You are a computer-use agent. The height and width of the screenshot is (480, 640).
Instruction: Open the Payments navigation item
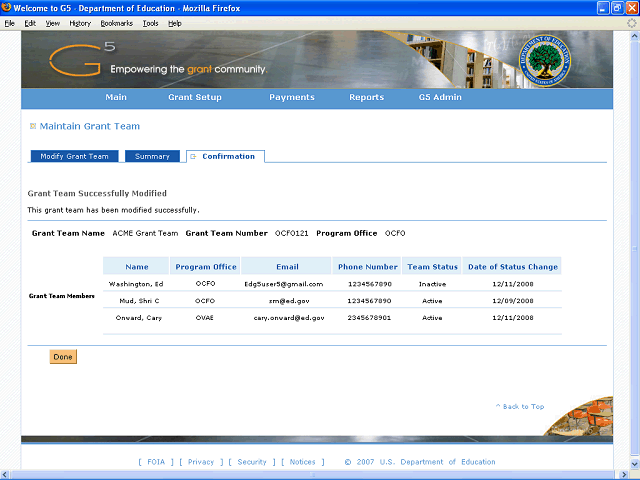292,97
